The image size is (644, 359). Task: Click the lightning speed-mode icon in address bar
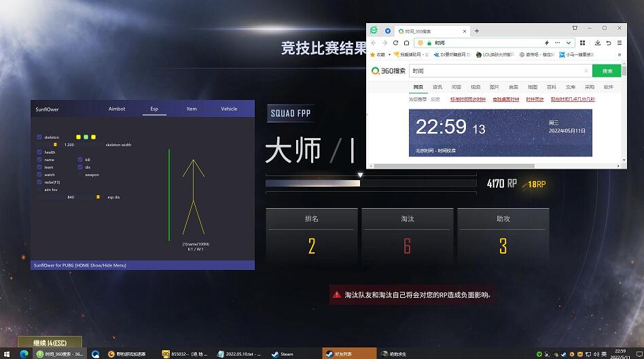[x=547, y=43]
